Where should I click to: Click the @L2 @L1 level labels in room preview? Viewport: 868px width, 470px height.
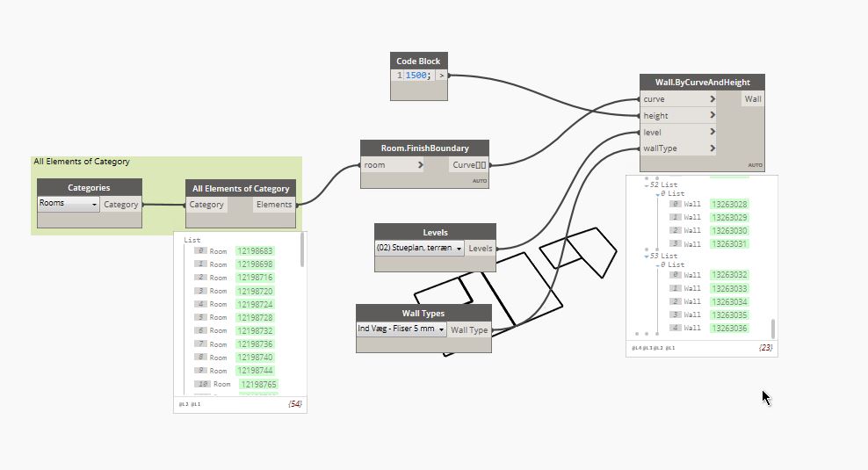[190, 404]
